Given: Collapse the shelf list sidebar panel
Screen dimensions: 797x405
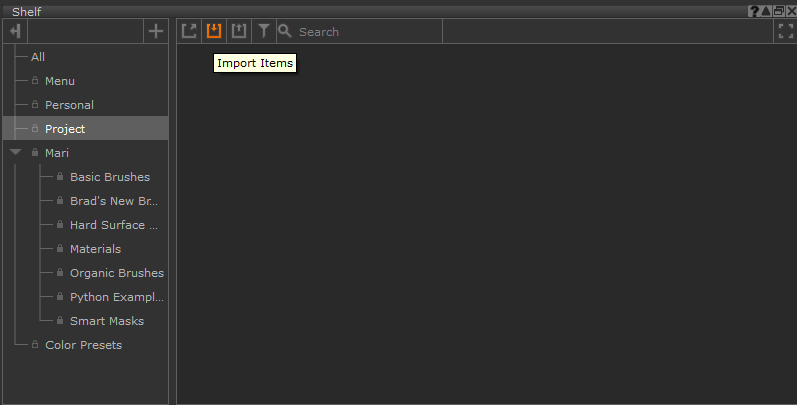Looking at the screenshot, I should pyautogui.click(x=15, y=31).
